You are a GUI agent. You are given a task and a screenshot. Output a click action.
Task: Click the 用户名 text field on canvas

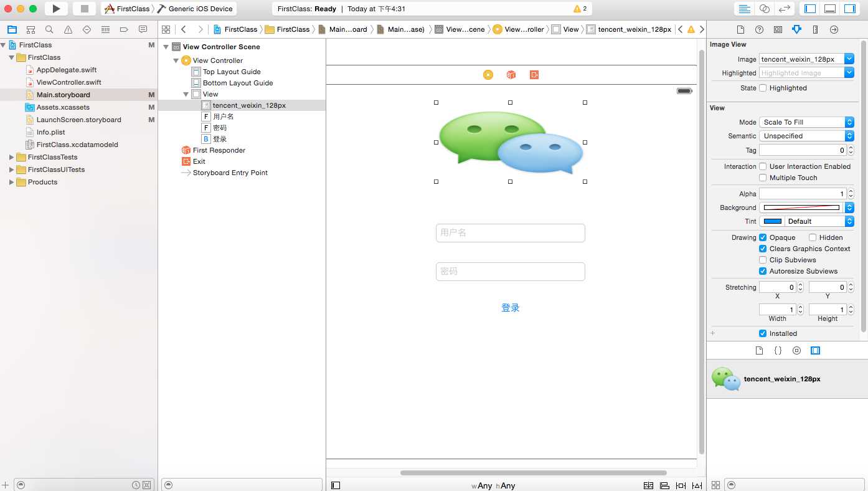coord(511,233)
